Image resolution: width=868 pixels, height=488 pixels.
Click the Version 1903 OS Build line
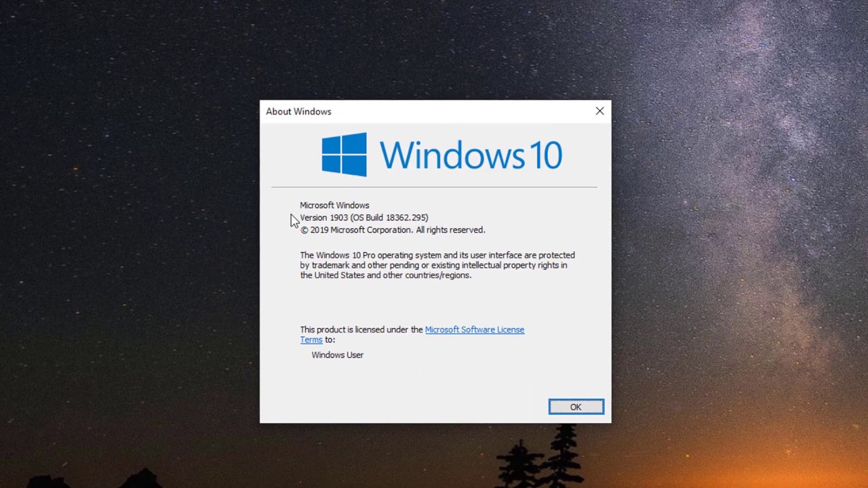click(x=364, y=218)
